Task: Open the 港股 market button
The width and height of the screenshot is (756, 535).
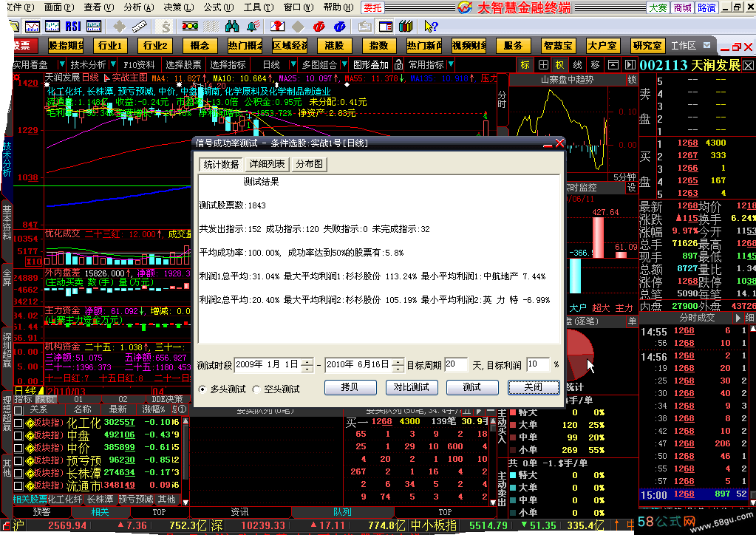Action: tap(334, 46)
